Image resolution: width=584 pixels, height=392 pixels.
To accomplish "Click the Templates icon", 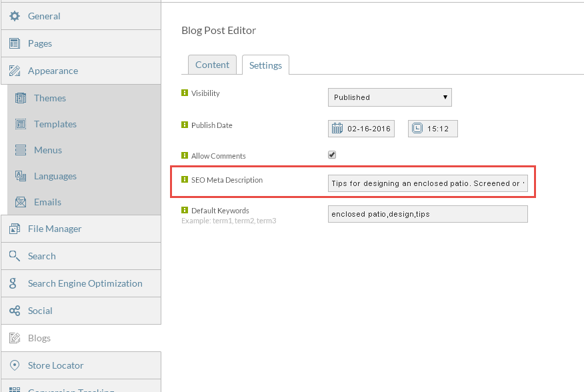I will pyautogui.click(x=21, y=124).
